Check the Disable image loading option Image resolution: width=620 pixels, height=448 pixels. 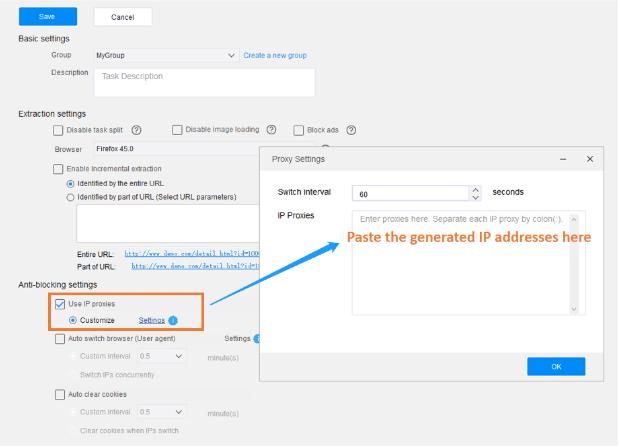(177, 130)
